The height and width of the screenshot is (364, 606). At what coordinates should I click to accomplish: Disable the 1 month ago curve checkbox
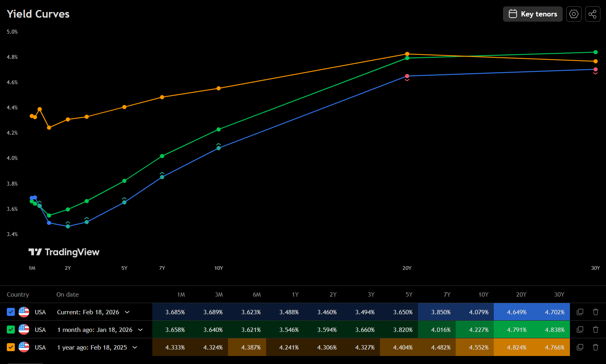[x=10, y=330]
